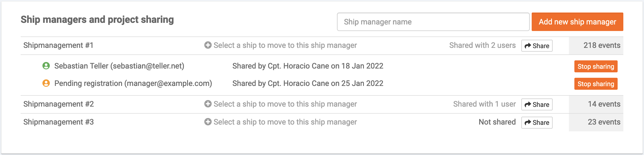This screenshot has height=155, width=644.
Task: Collapse Shipmanagement #1 shared users list
Action: coord(482,45)
